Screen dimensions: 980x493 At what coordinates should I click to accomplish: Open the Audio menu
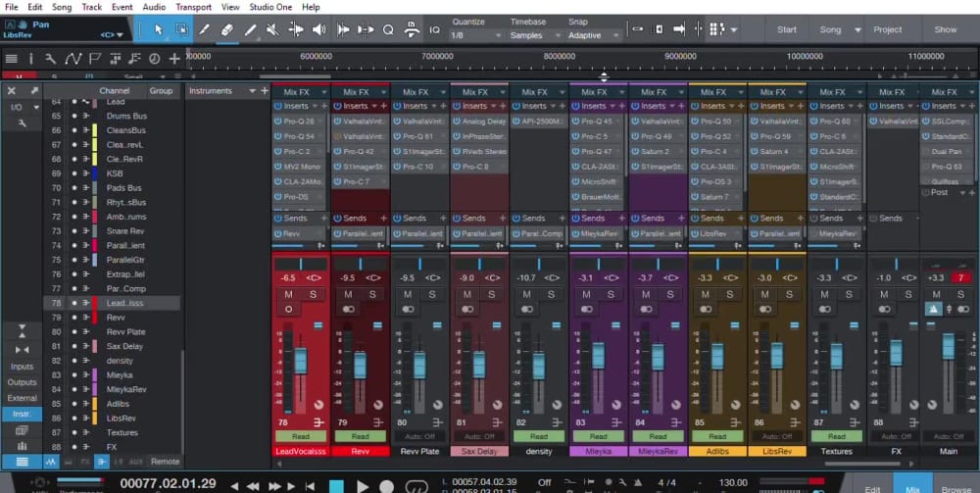pyautogui.click(x=154, y=7)
